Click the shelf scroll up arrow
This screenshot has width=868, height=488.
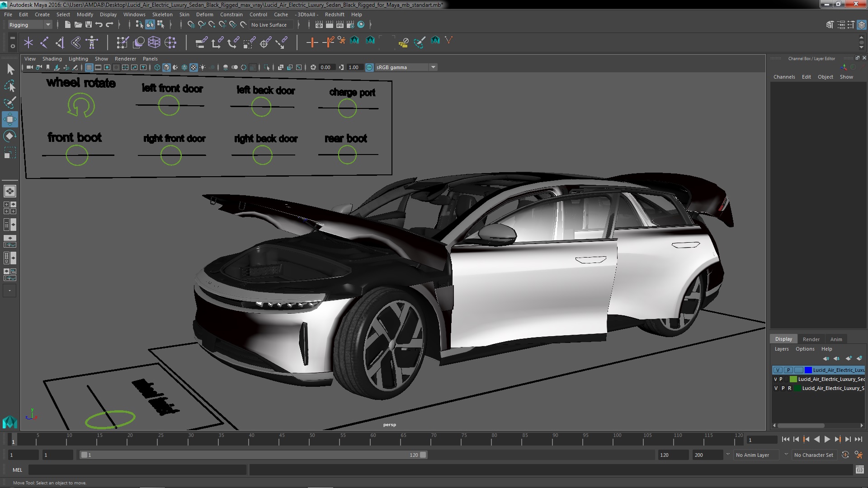(861, 37)
